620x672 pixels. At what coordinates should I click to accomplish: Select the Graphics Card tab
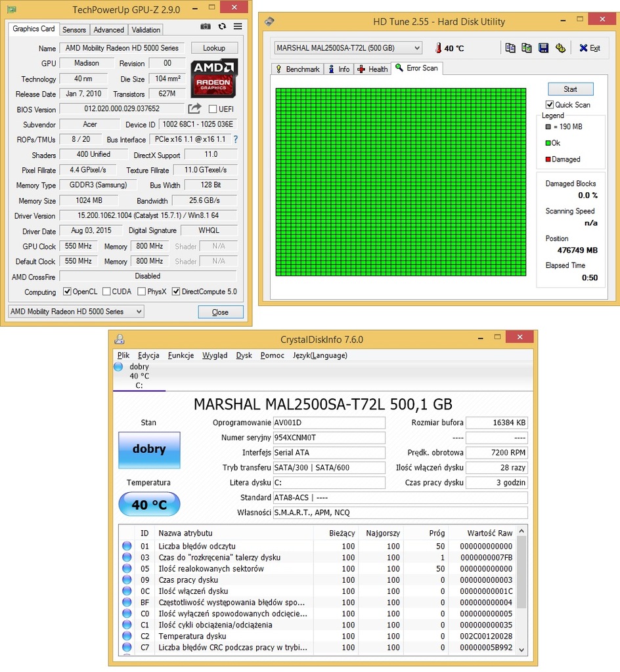coord(34,29)
